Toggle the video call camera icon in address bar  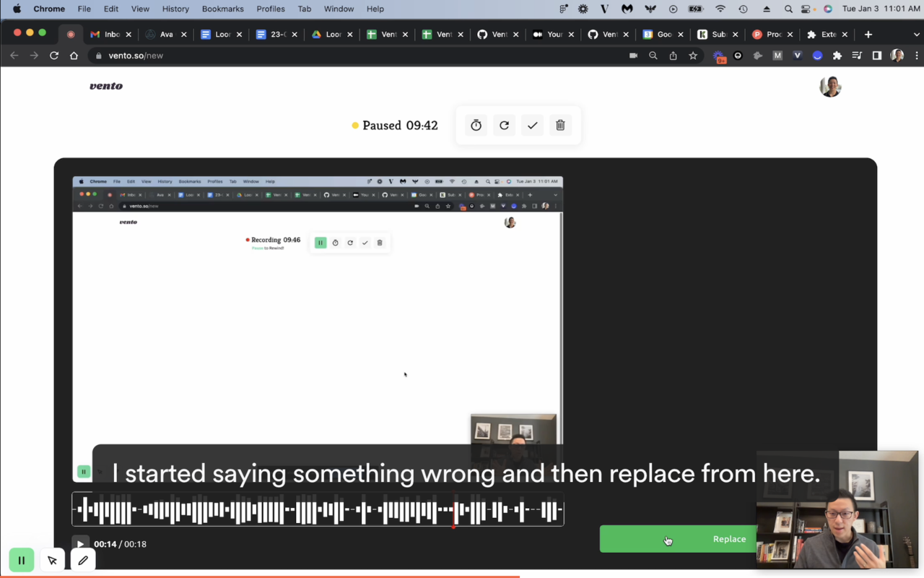(633, 55)
